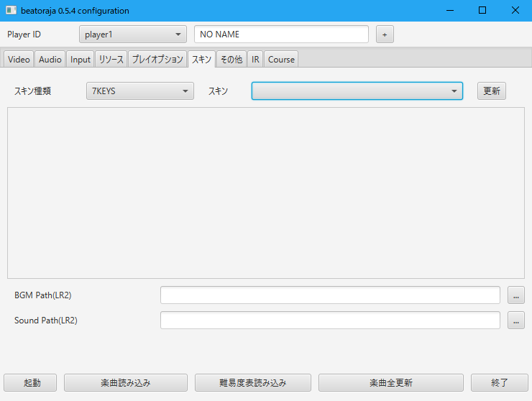Click the Sound Path(LR2) text field
The height and width of the screenshot is (401, 532).
click(330, 321)
